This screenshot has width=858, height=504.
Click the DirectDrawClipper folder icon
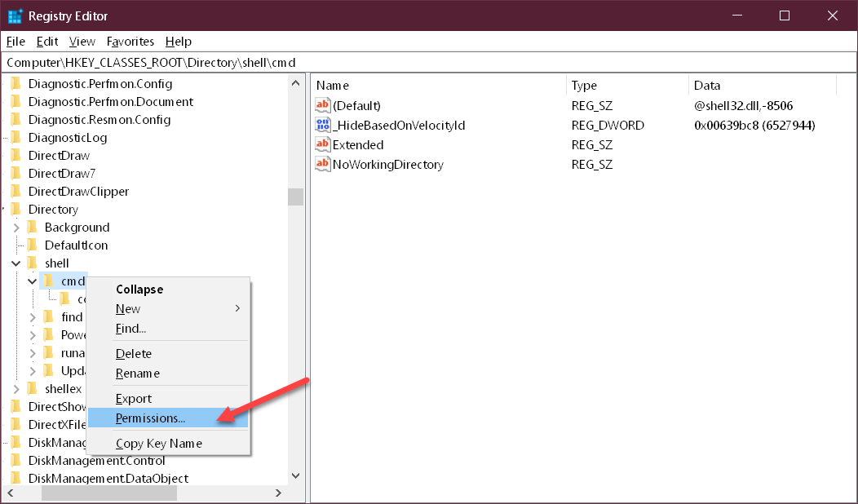click(x=15, y=192)
